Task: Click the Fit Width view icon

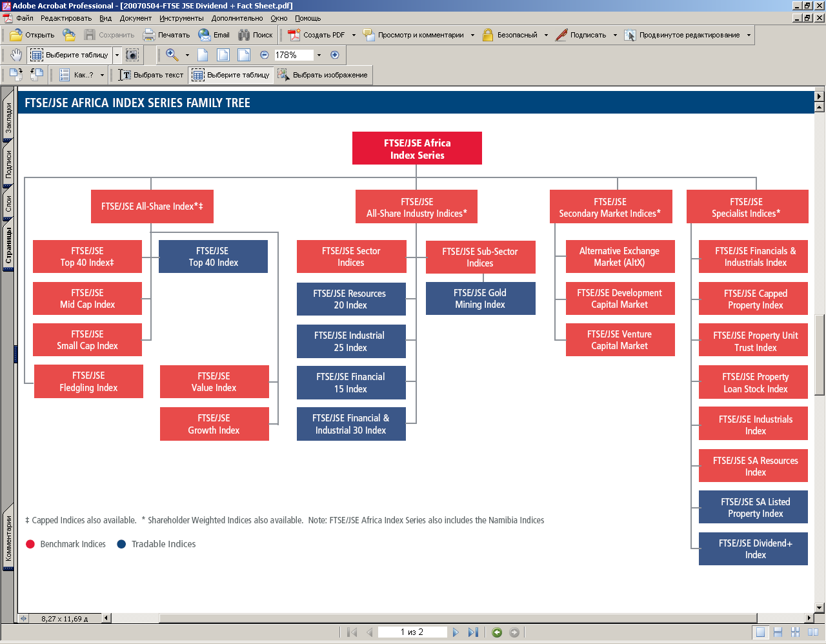Action: (244, 55)
